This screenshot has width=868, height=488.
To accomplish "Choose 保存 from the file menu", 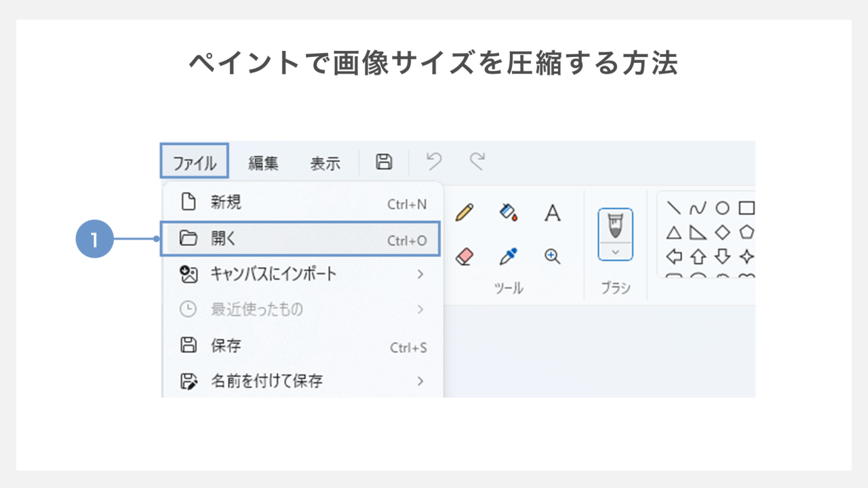I will [302, 346].
